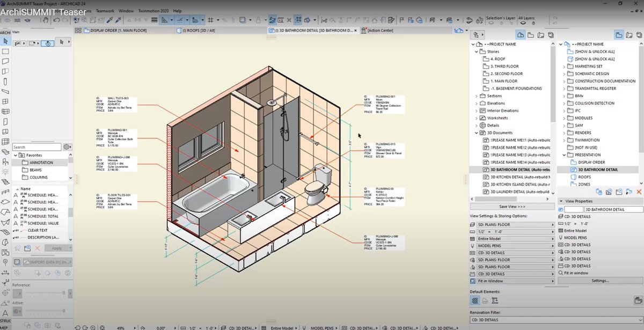Activate the Marquee tool
This screenshot has height=330, width=644.
pyautogui.click(x=5, y=51)
